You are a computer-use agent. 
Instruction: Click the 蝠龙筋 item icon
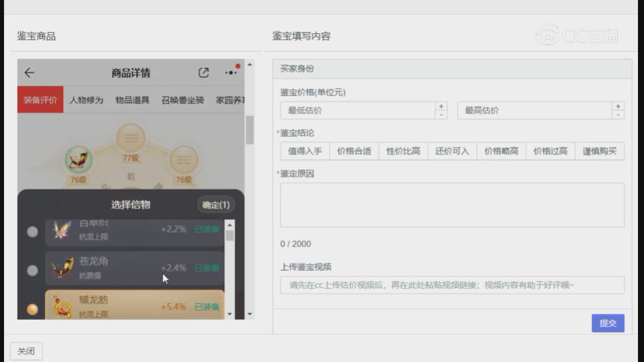click(x=62, y=307)
